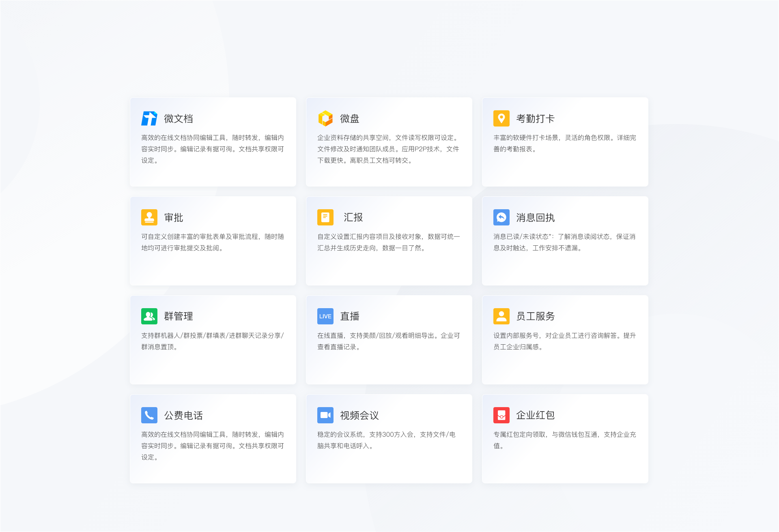Select the 公费电话 heading
Image resolution: width=779 pixels, height=532 pixels.
pos(183,416)
